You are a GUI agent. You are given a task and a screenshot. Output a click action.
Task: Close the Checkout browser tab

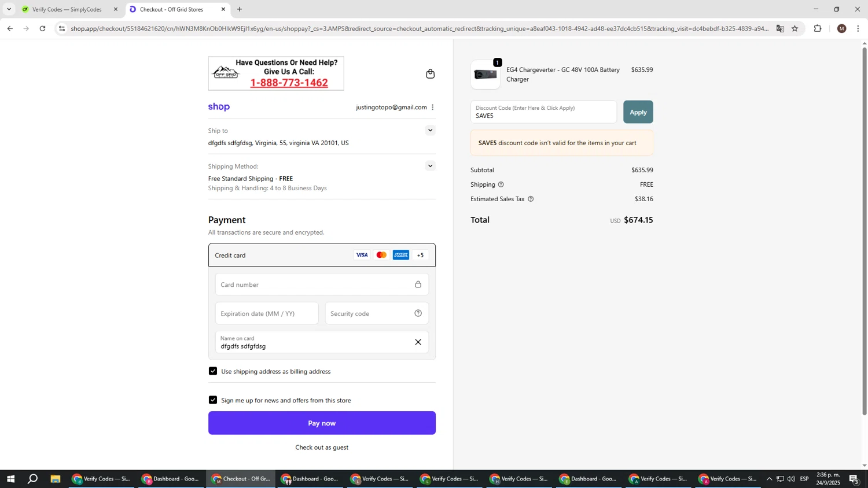point(223,9)
